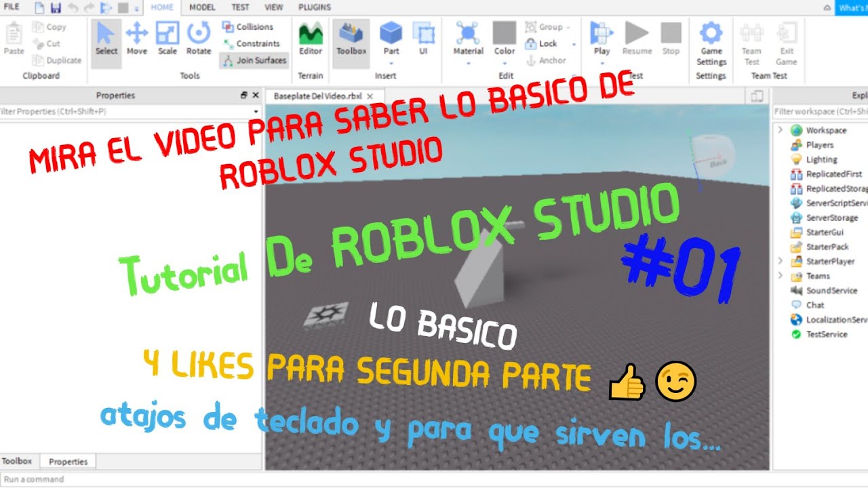
Task: Toggle the Toolbox panel button
Action: 351,43
